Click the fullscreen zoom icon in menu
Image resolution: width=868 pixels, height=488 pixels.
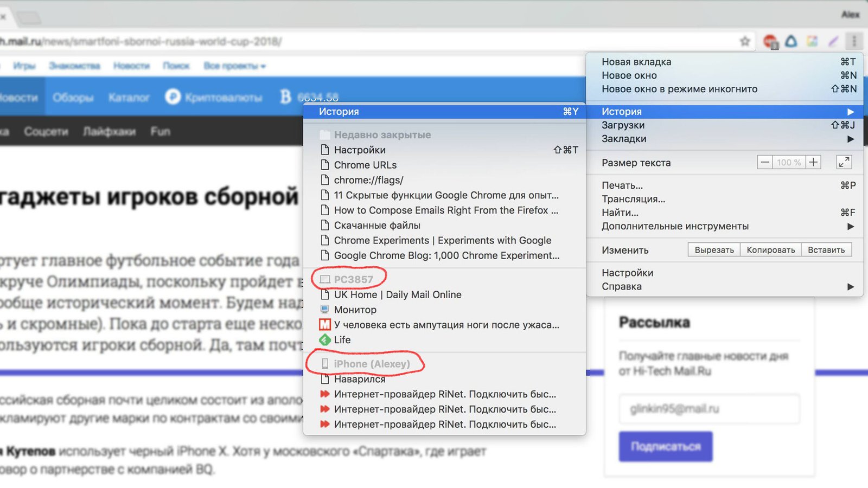[x=844, y=162]
